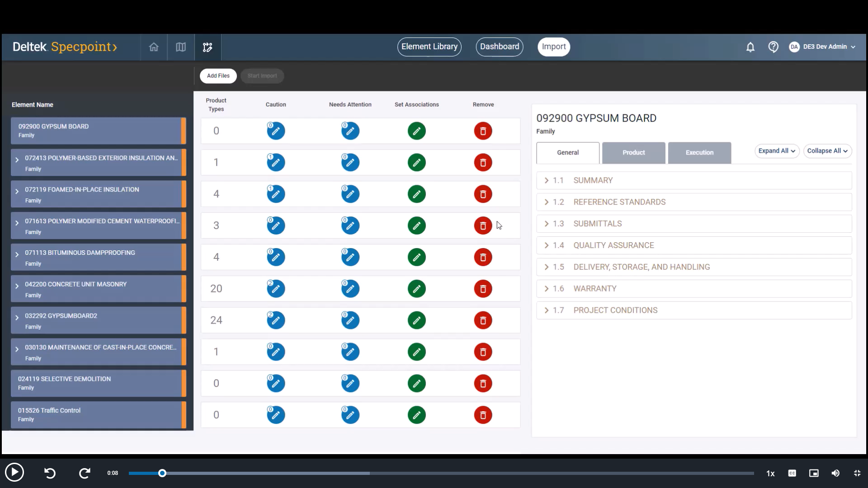This screenshot has width=868, height=488.
Task: Expand 071113 Bituminous Dampproofing tree item
Action: click(x=17, y=254)
